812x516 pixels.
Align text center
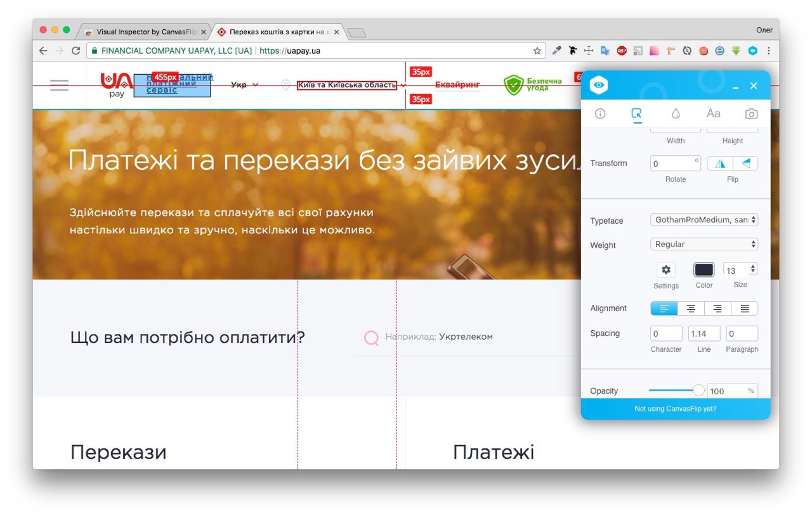[x=691, y=308]
